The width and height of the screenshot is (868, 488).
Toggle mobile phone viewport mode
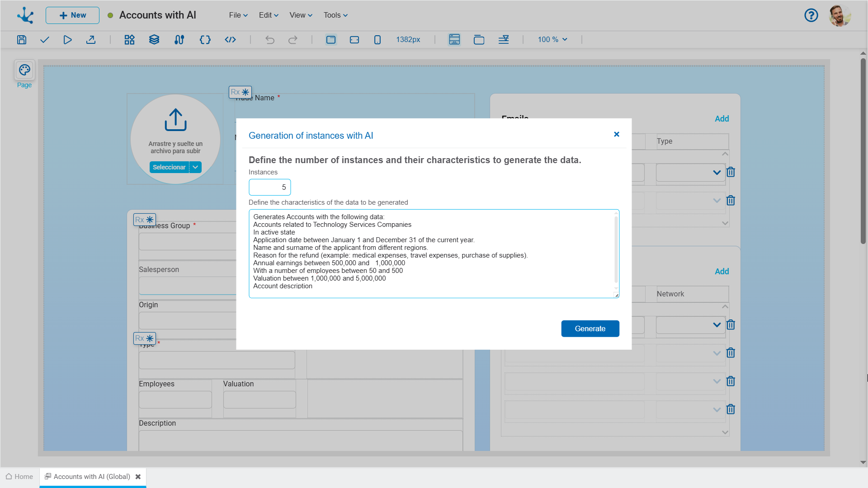tap(377, 40)
